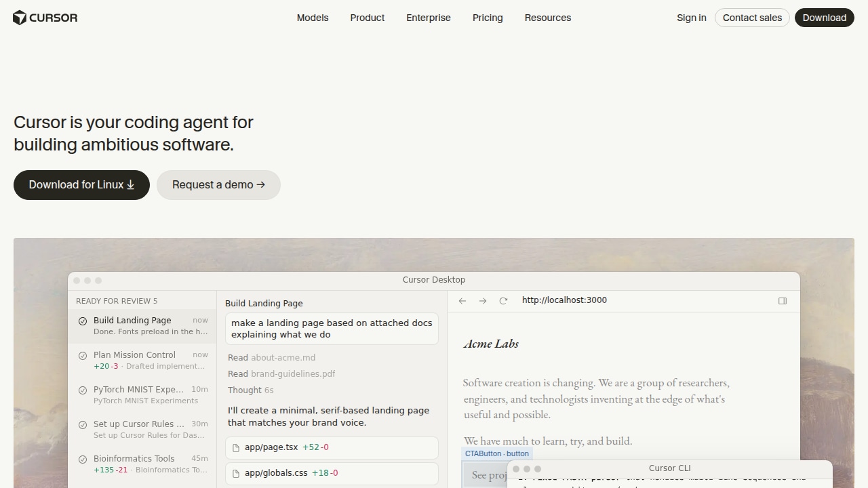
Task: Click the Sign in link
Action: coord(692,18)
